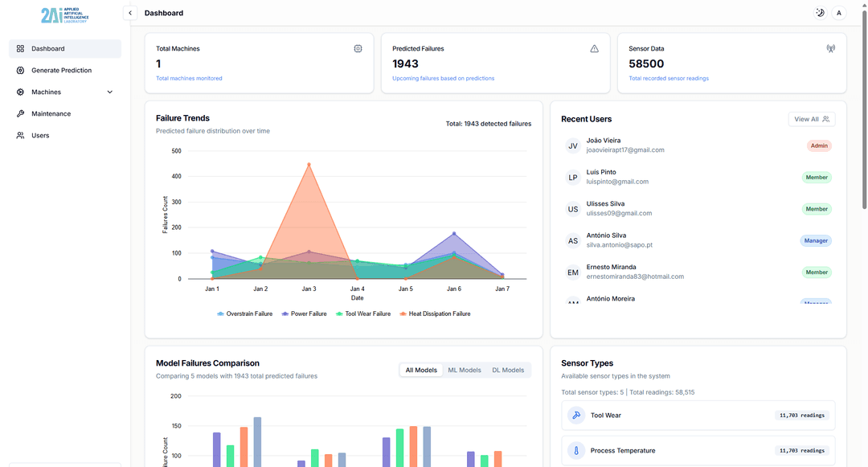Open the user avatar menu
The image size is (868, 467).
(x=838, y=13)
